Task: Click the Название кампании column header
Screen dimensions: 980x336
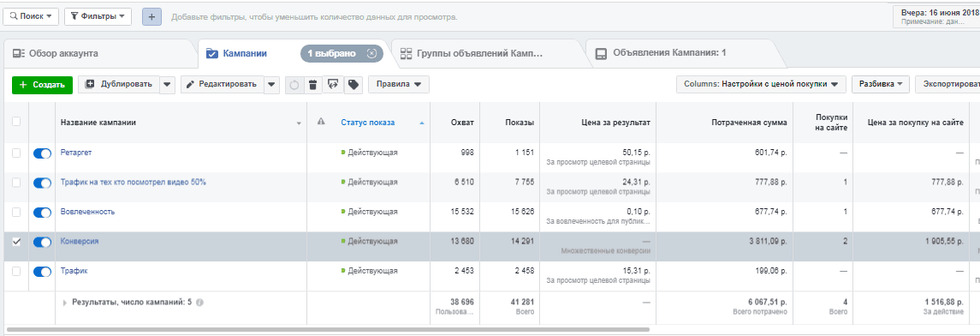Action: pyautogui.click(x=98, y=123)
